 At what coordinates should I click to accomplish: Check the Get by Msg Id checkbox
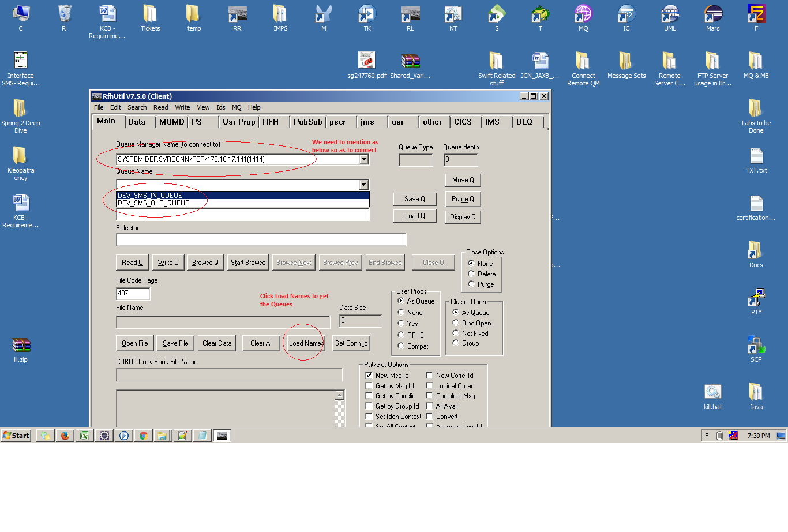pos(369,386)
